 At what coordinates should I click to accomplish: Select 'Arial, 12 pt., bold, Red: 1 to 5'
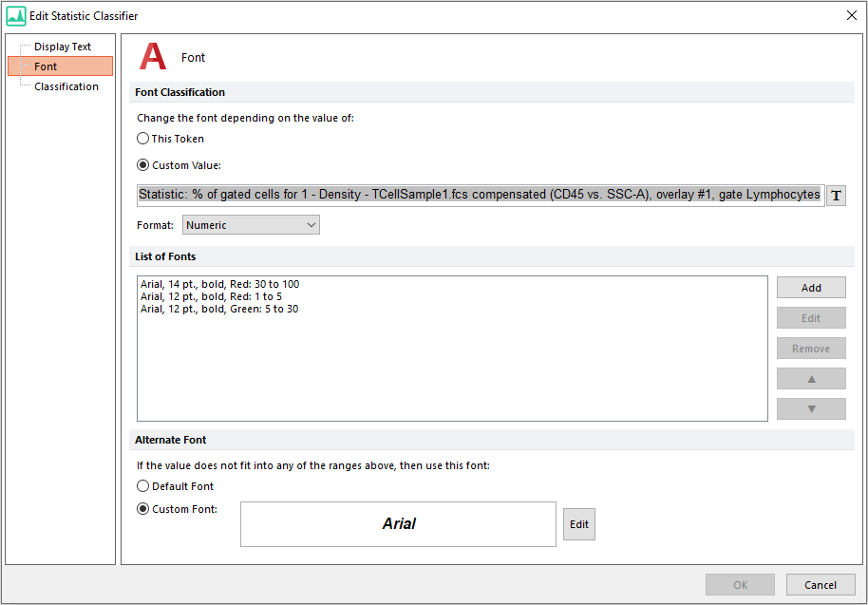tap(211, 296)
